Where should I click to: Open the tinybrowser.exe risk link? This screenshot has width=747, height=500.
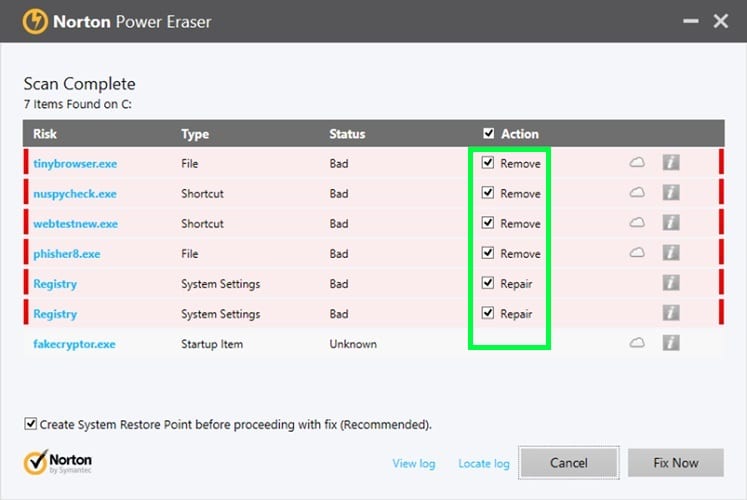[75, 164]
